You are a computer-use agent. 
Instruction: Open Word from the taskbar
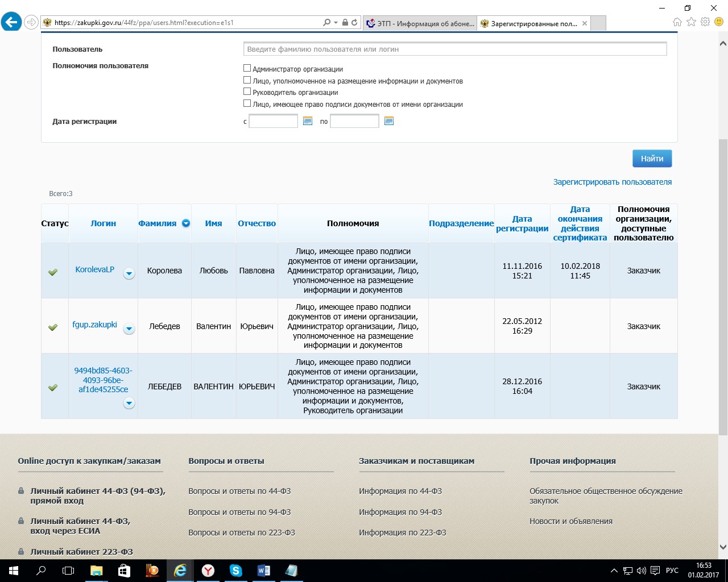263,571
